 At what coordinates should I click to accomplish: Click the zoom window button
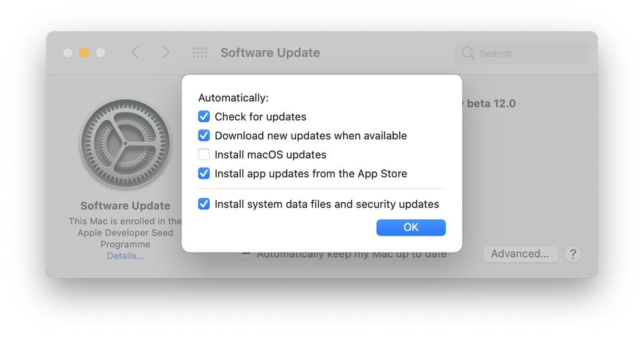[x=101, y=53]
